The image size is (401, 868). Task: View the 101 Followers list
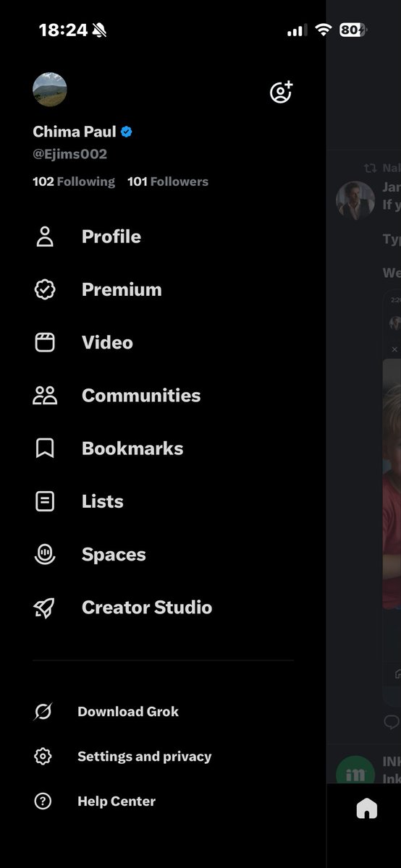(x=168, y=182)
